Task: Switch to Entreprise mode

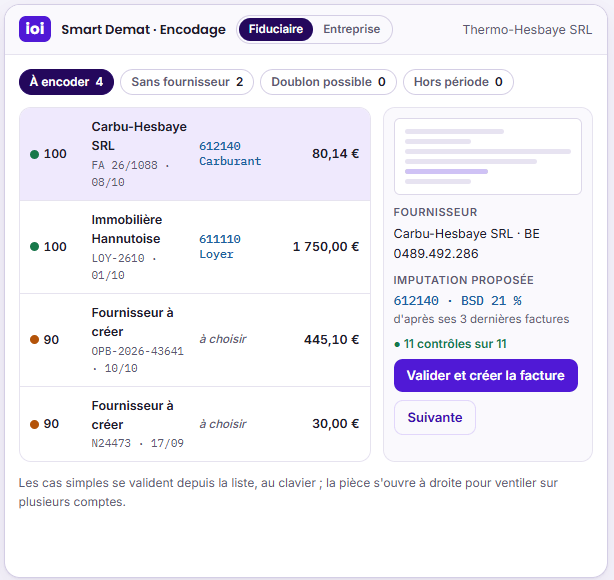Action: 352,29
